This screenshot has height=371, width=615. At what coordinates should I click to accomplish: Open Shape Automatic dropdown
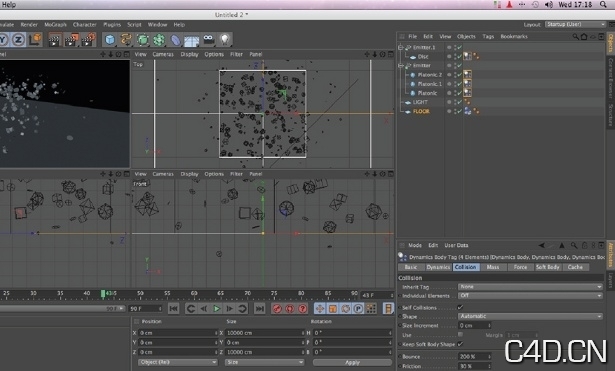(530, 316)
